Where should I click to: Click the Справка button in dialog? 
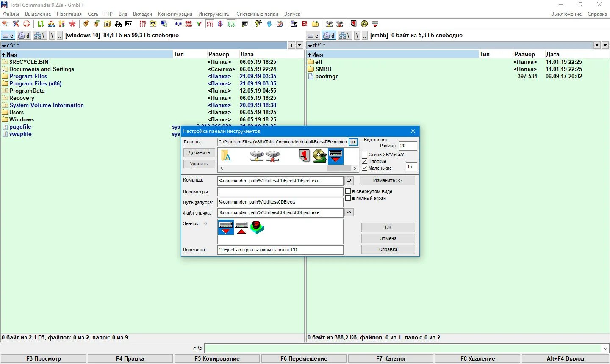(x=388, y=249)
